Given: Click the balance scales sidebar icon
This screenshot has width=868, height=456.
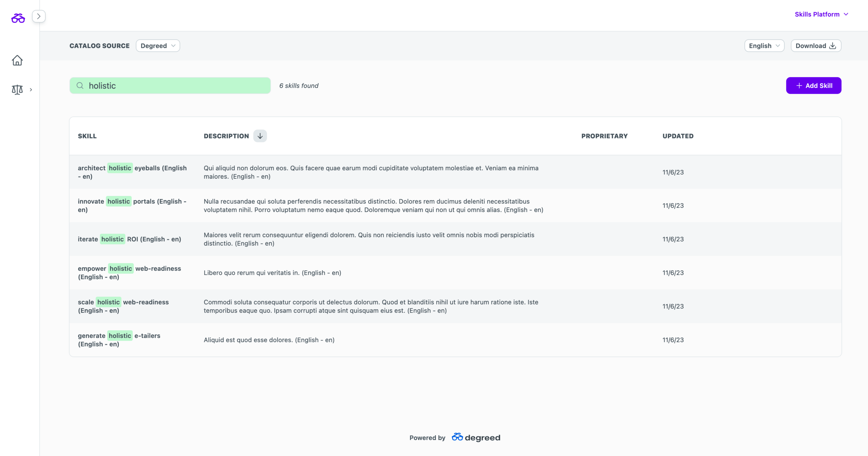Looking at the screenshot, I should coord(17,90).
